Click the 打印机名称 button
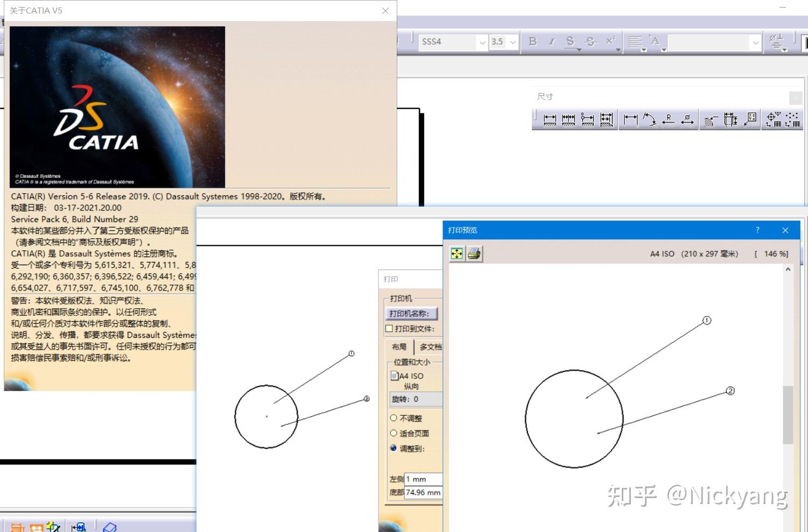 pyautogui.click(x=411, y=313)
